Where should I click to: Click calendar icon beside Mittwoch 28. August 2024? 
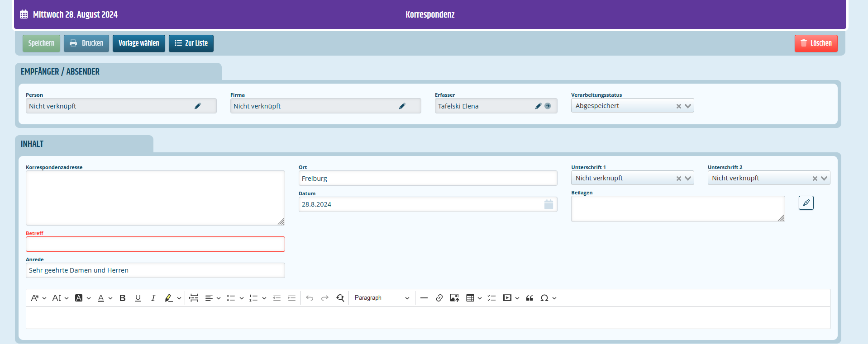24,14
